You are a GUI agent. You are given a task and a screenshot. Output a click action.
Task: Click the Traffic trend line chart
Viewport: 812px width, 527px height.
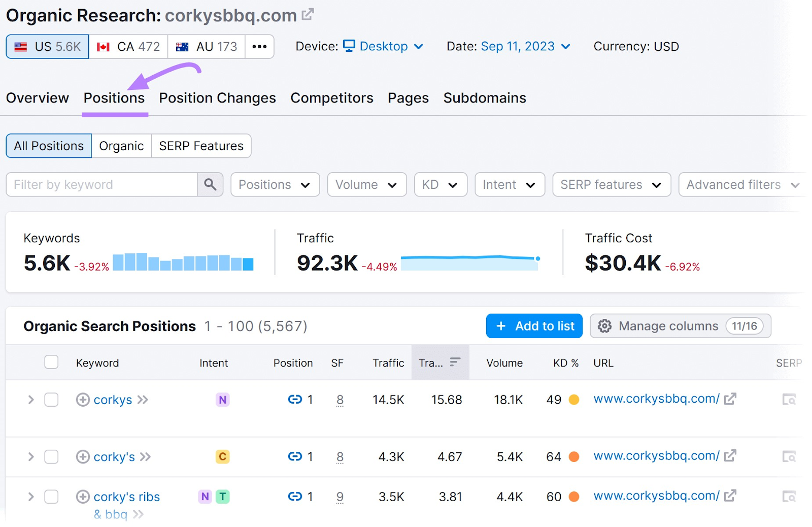(x=470, y=262)
